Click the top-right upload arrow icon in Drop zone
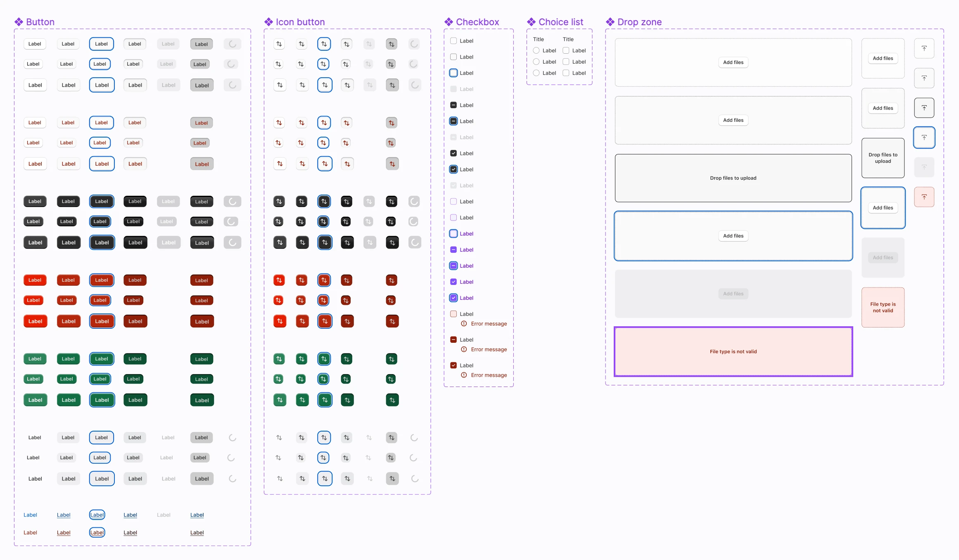959x560 pixels. (x=924, y=48)
